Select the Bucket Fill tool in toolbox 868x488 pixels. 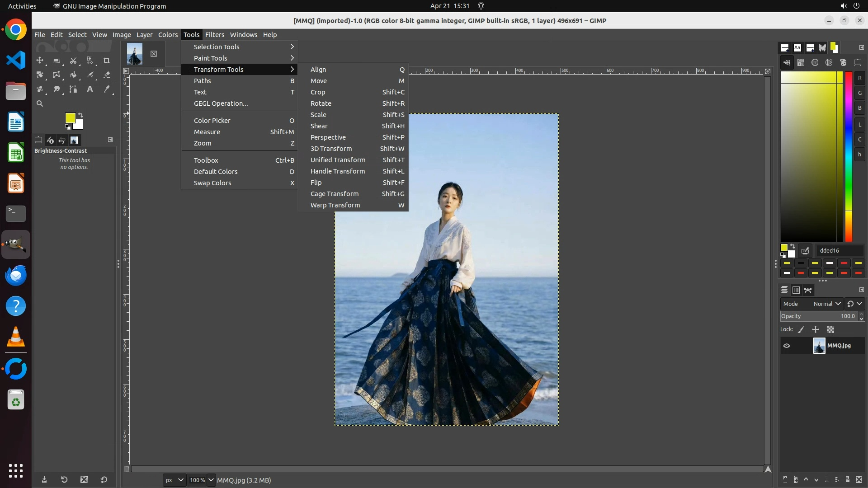73,75
